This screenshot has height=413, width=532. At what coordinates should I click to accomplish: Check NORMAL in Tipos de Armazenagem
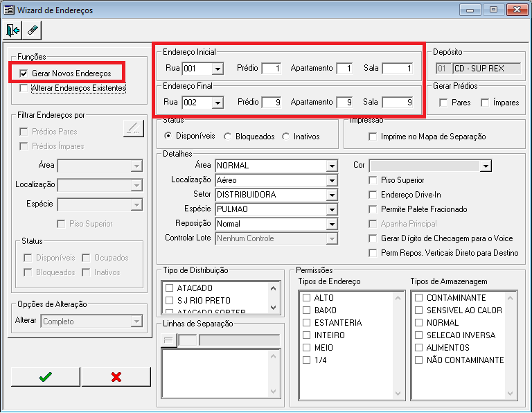[x=418, y=323]
